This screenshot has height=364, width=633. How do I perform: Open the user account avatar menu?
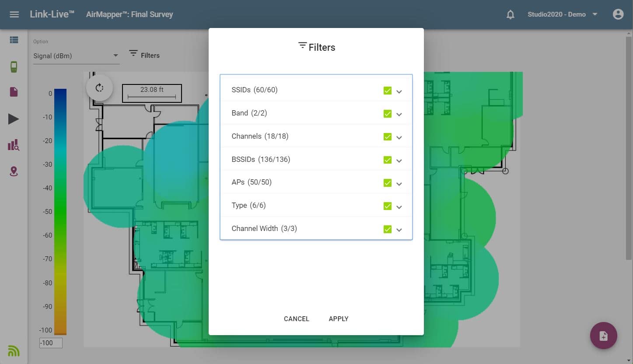618,14
